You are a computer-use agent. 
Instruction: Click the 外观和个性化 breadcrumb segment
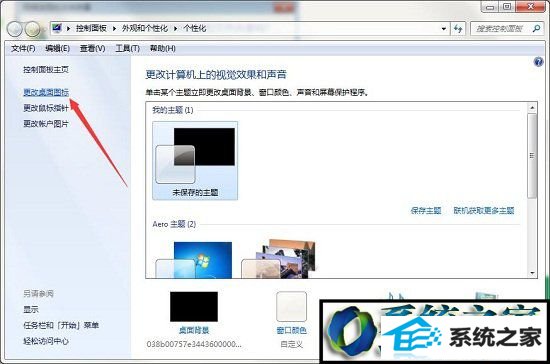tap(145, 28)
